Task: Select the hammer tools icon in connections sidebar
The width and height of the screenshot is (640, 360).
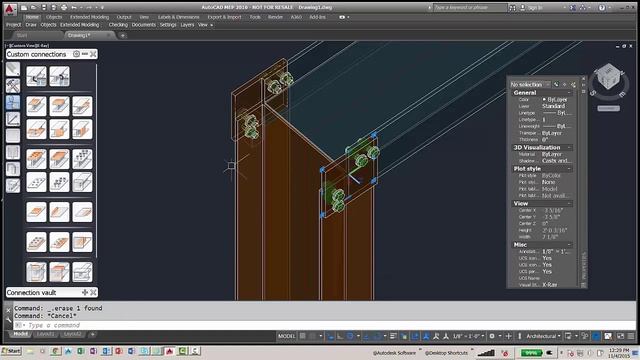Action: tap(13, 85)
